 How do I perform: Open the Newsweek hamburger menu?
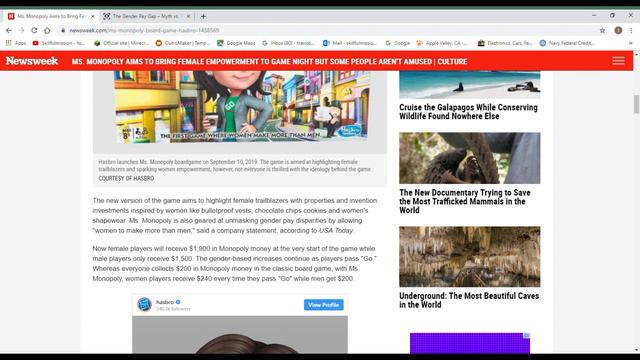coord(618,61)
